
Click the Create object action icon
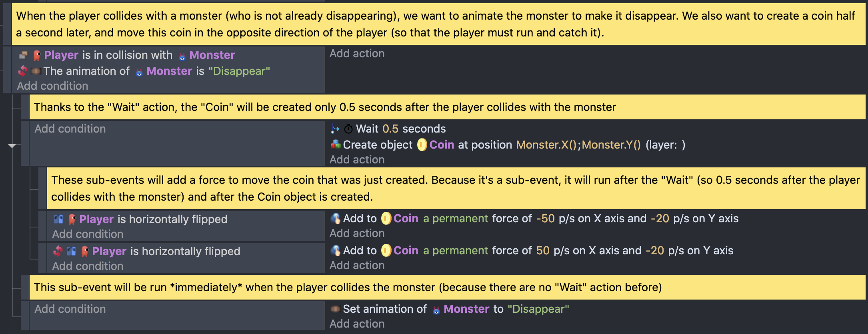point(335,145)
